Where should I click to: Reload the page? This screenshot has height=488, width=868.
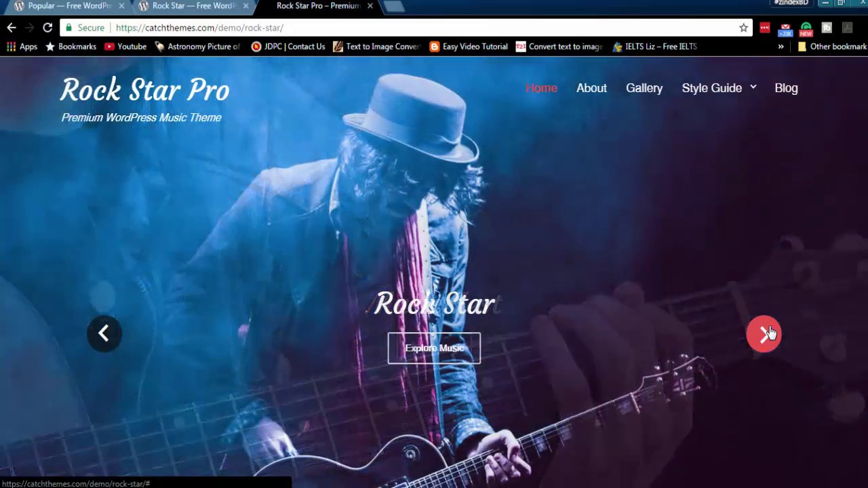click(47, 28)
